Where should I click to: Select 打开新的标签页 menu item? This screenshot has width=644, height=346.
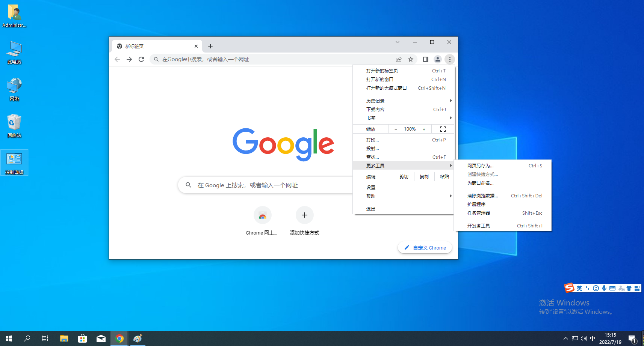pos(403,71)
